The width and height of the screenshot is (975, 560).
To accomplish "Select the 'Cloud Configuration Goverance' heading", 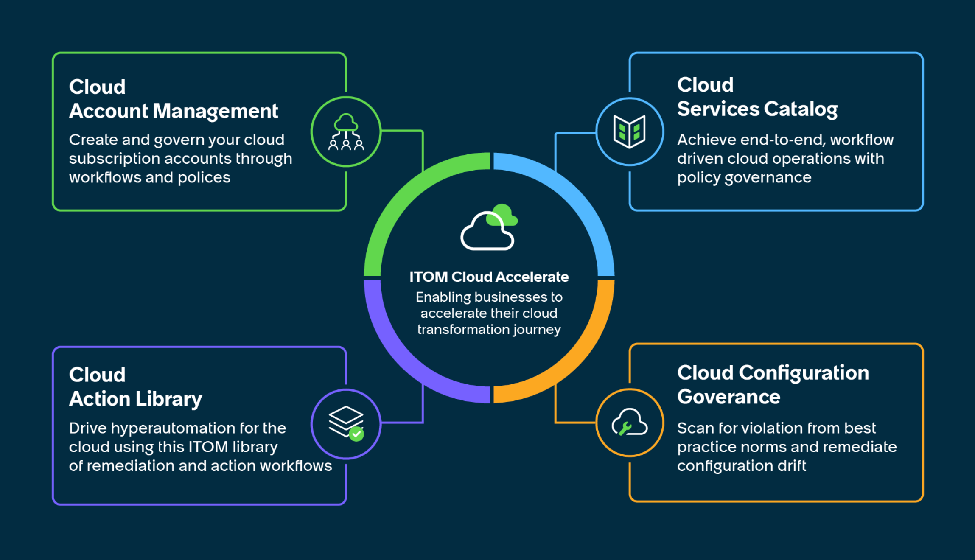I will point(773,385).
